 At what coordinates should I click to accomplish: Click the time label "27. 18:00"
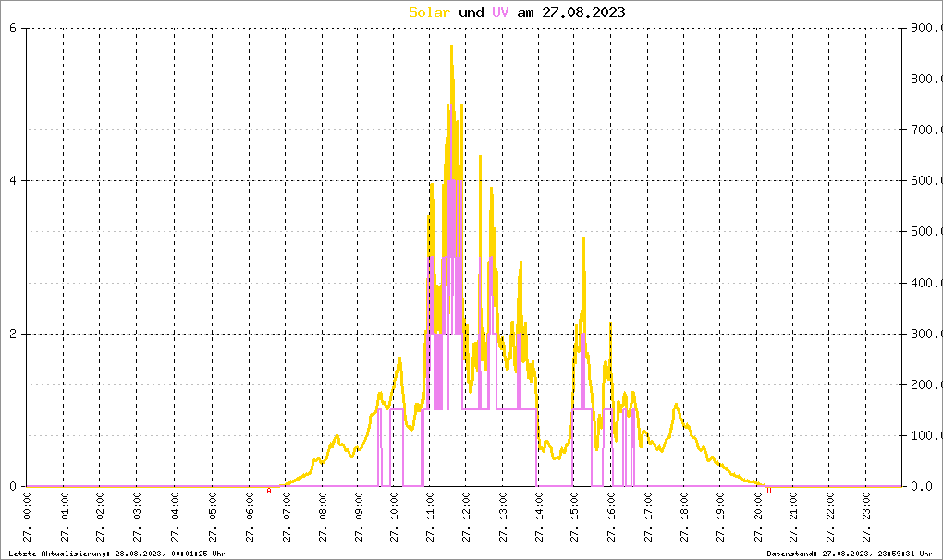coord(684,517)
